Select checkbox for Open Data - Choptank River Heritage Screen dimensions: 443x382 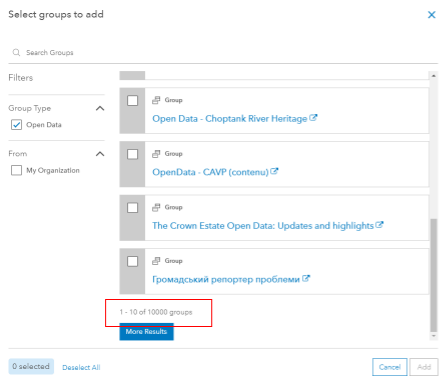132,100
